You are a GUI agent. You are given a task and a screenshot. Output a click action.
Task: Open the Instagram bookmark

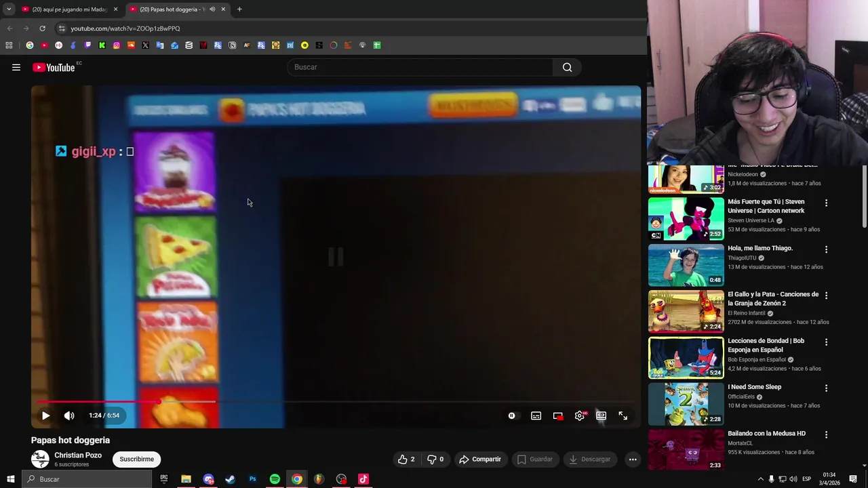(x=117, y=45)
